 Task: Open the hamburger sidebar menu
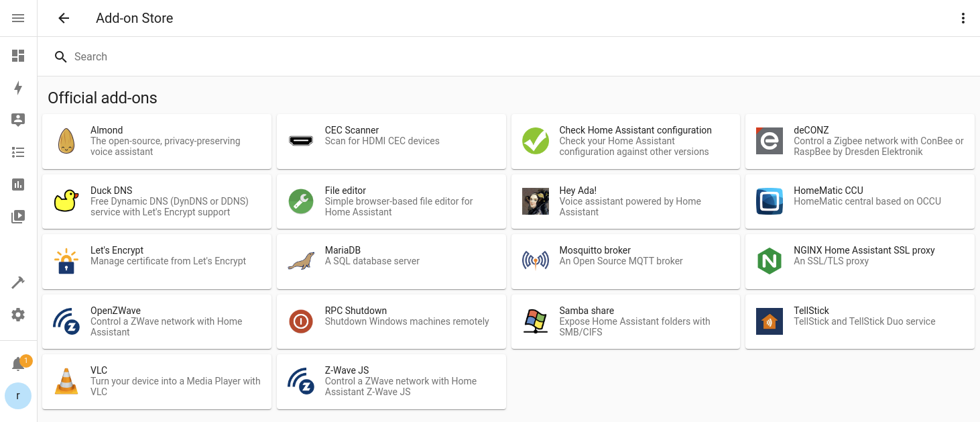coord(18,18)
